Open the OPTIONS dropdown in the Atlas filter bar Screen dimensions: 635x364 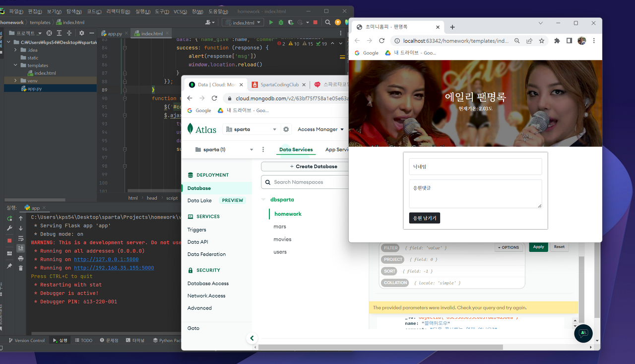pos(508,247)
